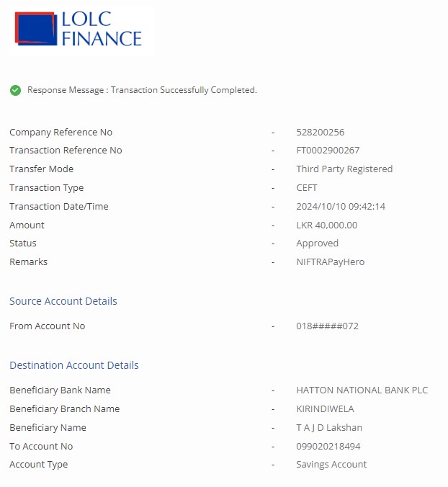Select the LKR 40,000.00 amount

click(326, 225)
